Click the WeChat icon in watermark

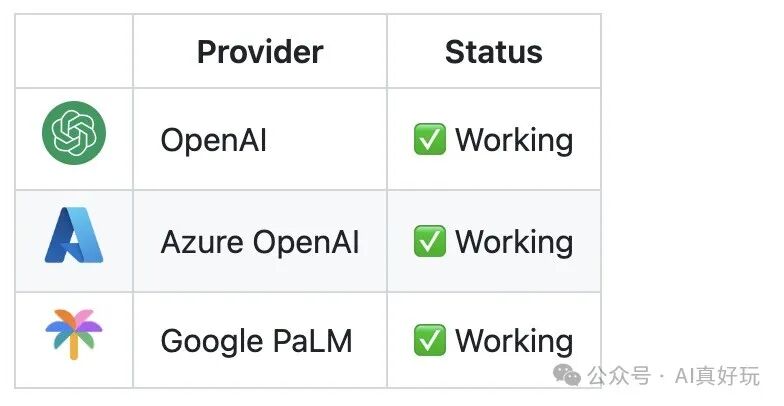(567, 375)
